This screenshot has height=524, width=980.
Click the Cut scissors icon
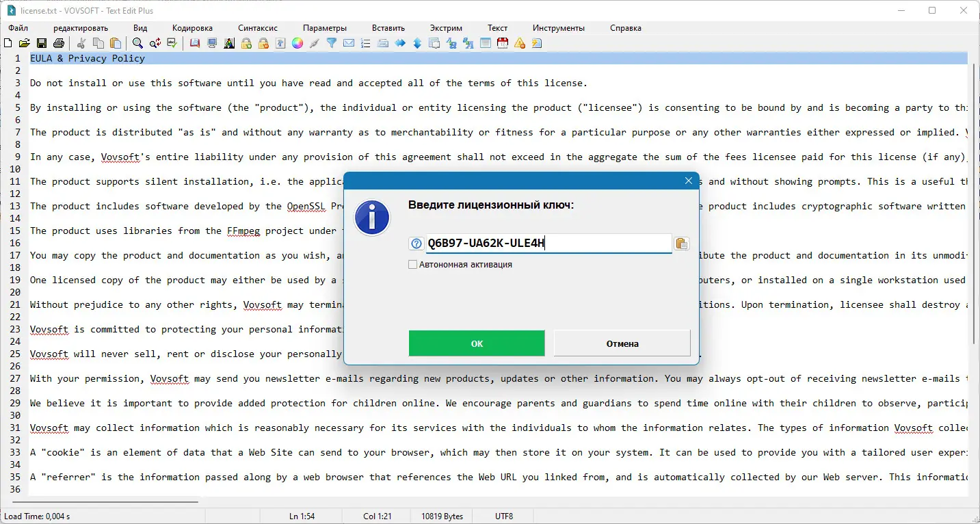tap(81, 43)
